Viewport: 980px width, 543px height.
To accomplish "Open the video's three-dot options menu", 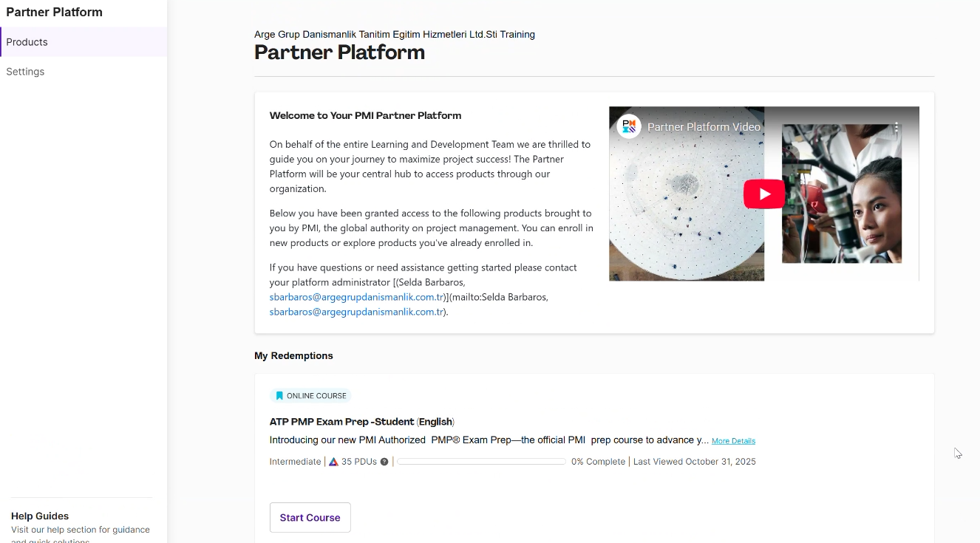I will pyautogui.click(x=896, y=127).
